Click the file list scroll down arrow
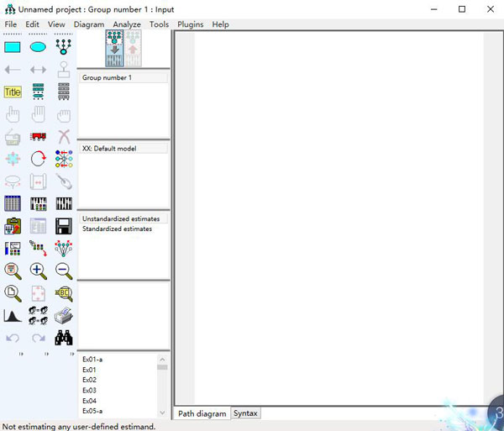This screenshot has width=504, height=431. coord(162,413)
